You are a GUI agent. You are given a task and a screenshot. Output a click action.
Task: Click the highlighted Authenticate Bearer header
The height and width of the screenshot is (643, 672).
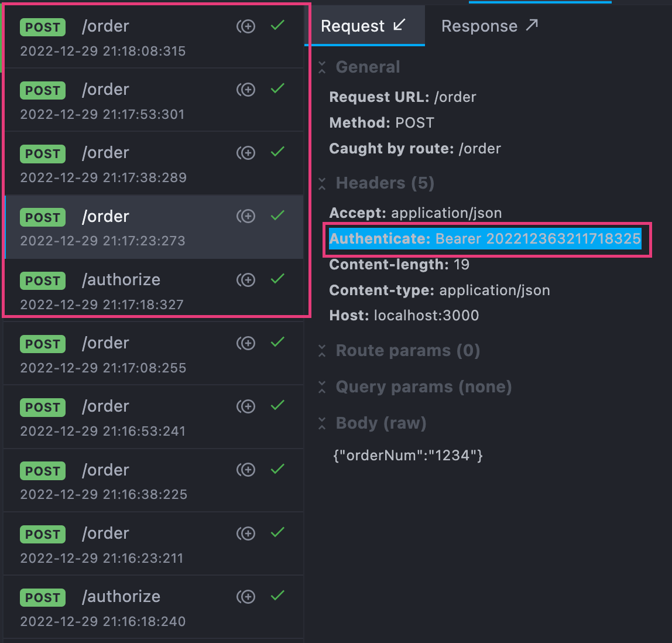tap(485, 239)
